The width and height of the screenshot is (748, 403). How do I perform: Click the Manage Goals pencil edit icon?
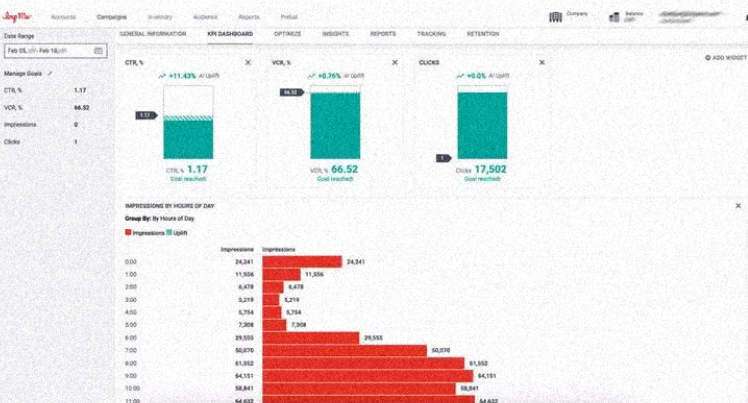point(51,74)
